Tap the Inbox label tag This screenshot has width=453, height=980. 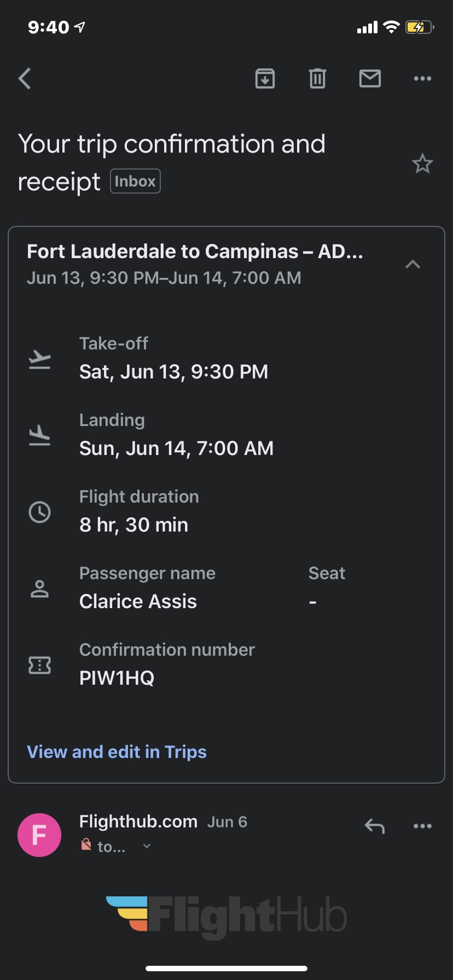pyautogui.click(x=135, y=182)
